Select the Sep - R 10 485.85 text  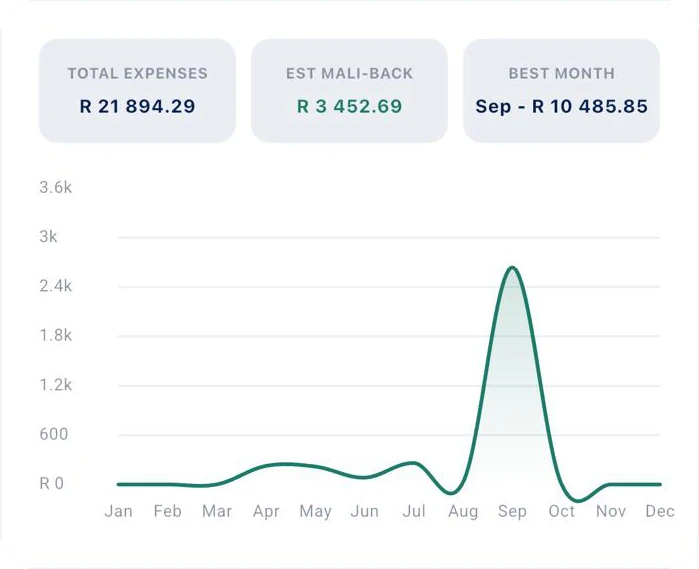coord(561,107)
